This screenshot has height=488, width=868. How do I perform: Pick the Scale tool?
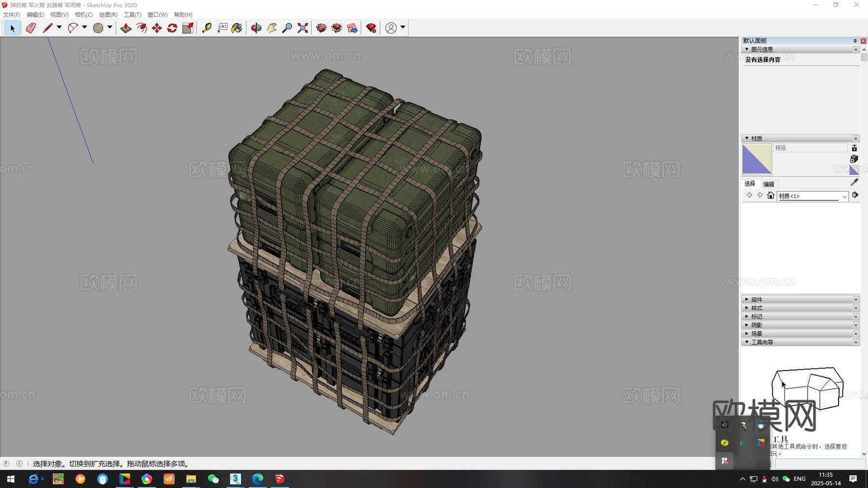click(x=188, y=28)
